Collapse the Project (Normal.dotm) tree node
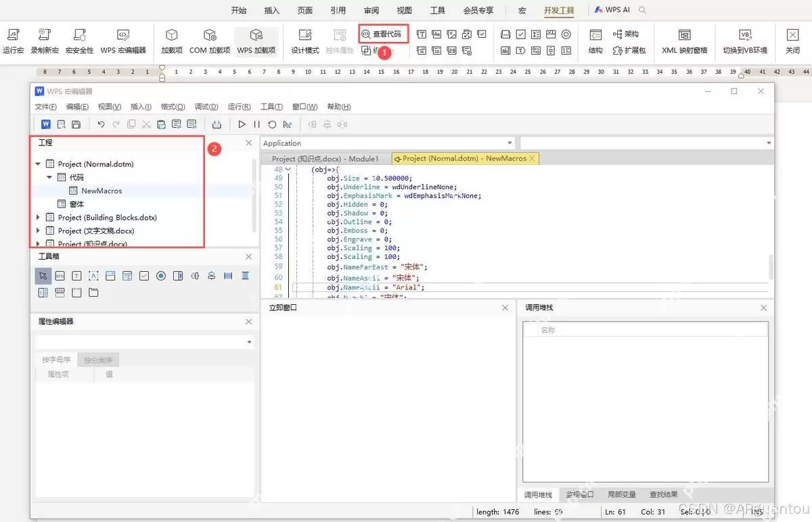Image resolution: width=812 pixels, height=522 pixels. pos(38,164)
